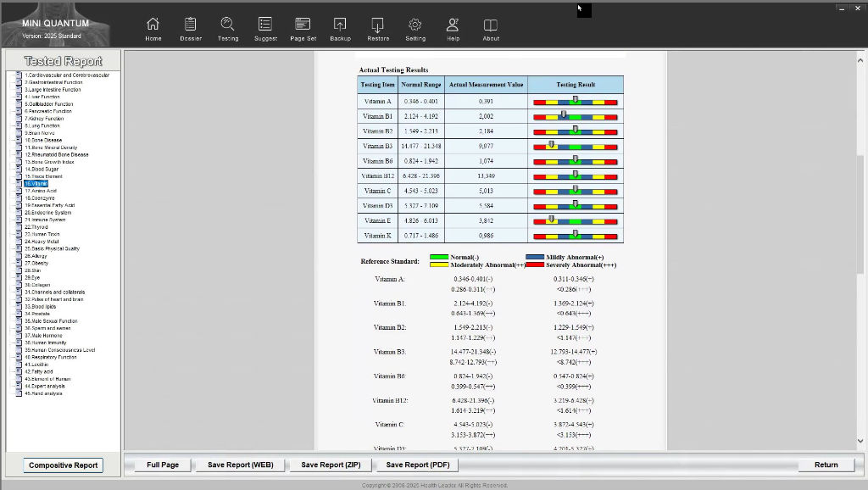Click Vitamin C normal range cell
The width and height of the screenshot is (868, 490).
(420, 191)
